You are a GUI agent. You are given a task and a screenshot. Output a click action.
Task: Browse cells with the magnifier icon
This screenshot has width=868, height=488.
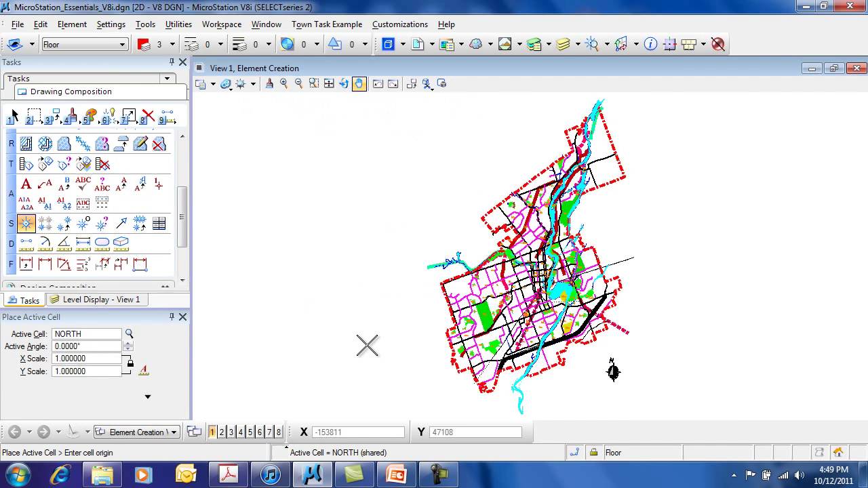click(x=130, y=333)
